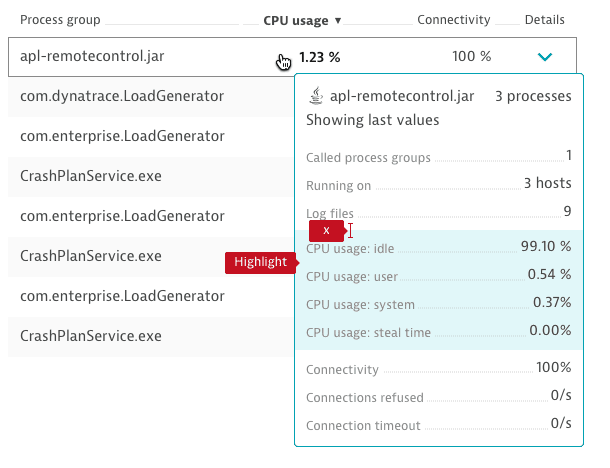Click the 0.54 % user value
This screenshot has height=468, width=610.
[549, 274]
